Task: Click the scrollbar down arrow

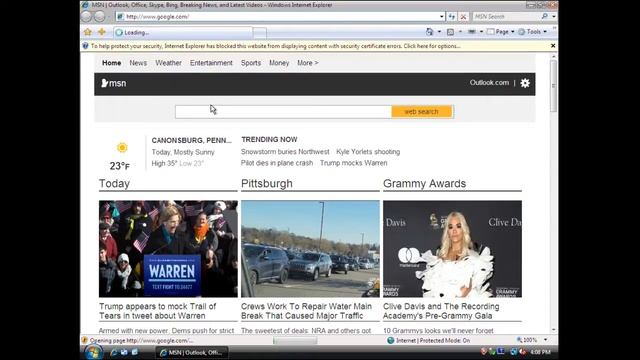Action: point(553,330)
